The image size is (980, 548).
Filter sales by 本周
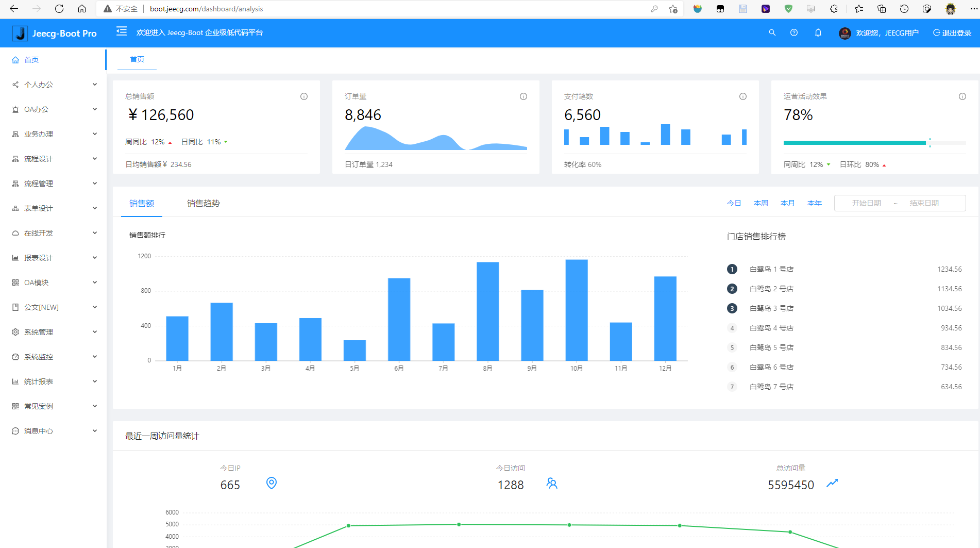(x=761, y=203)
